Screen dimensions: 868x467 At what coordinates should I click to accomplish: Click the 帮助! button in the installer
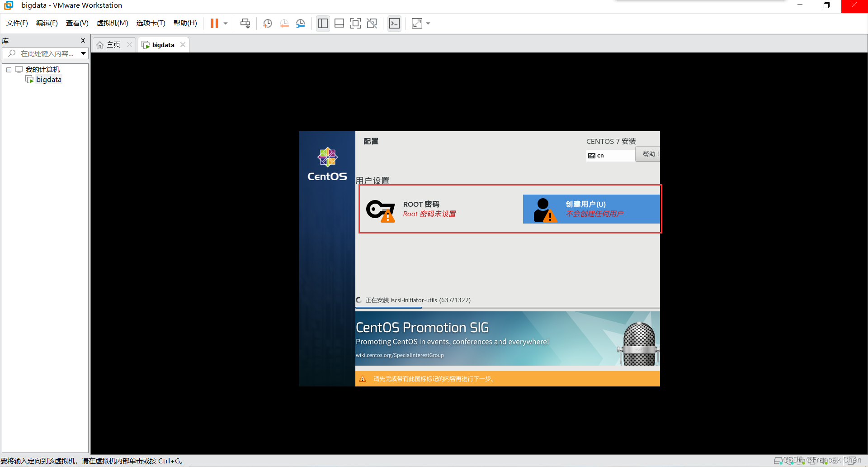click(x=648, y=154)
